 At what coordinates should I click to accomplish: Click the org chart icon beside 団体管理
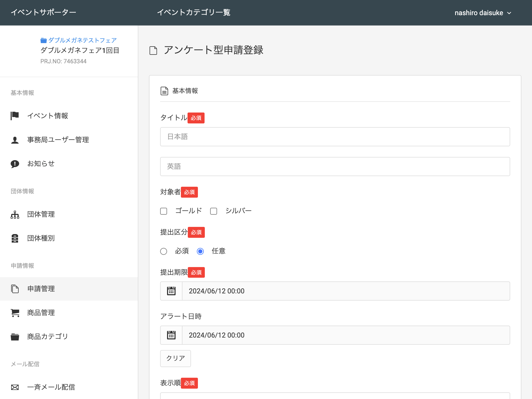(15, 214)
